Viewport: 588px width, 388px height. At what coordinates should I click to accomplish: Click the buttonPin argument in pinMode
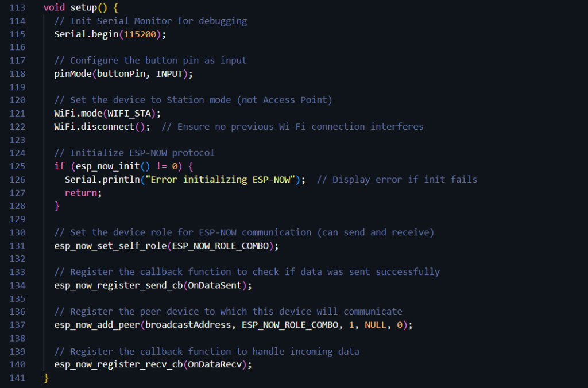[121, 73]
